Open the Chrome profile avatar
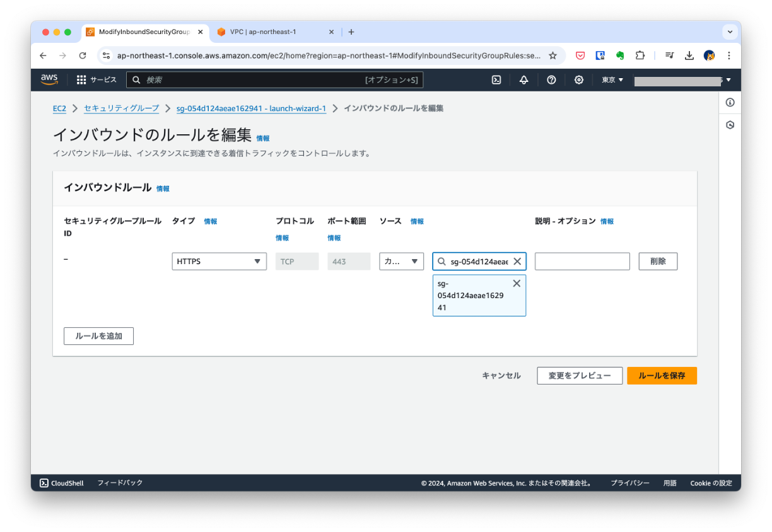The height and width of the screenshot is (532, 772). coord(709,55)
